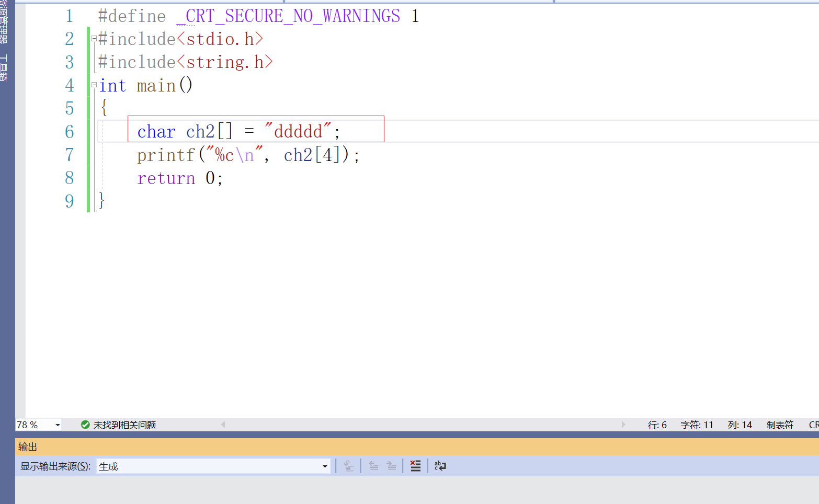Collapse the code region at line 4
This screenshot has height=504, width=819.
(93, 85)
